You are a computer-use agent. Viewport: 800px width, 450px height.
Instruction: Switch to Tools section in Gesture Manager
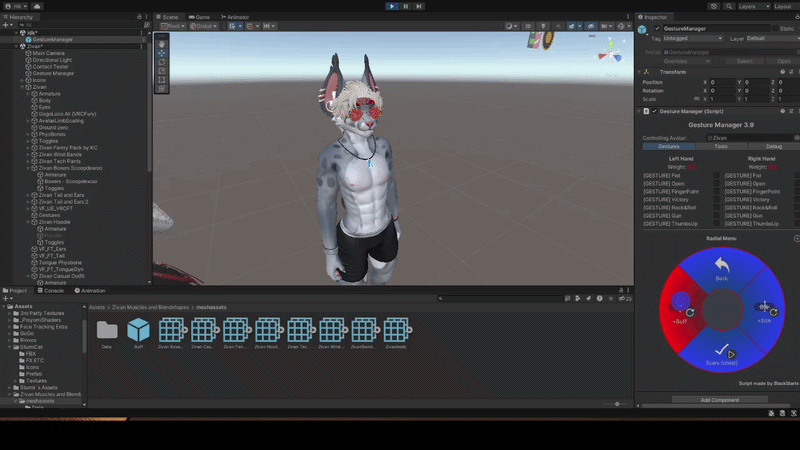[x=720, y=146]
